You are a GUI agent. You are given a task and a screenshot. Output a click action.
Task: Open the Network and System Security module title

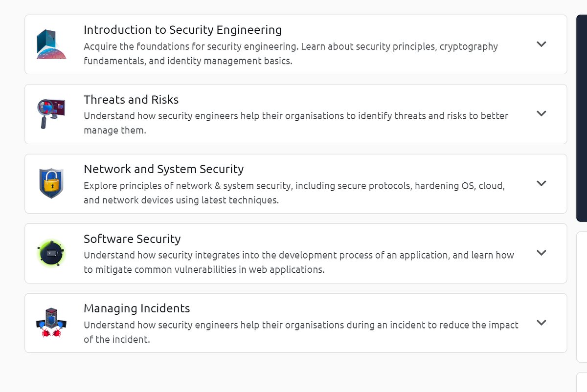[164, 169]
